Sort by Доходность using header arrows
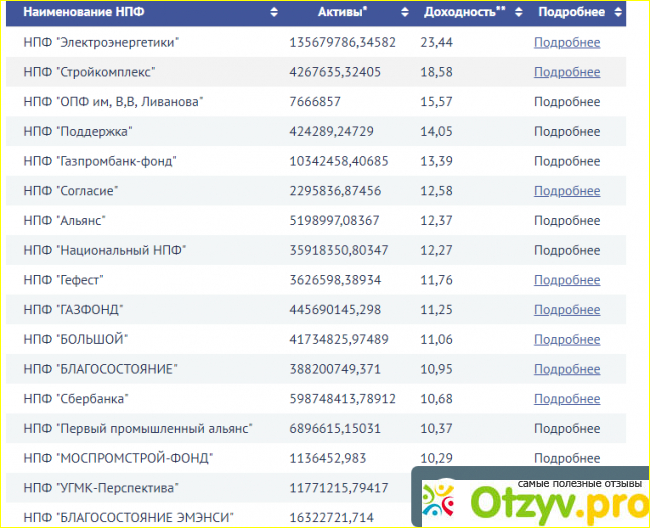 [516, 13]
